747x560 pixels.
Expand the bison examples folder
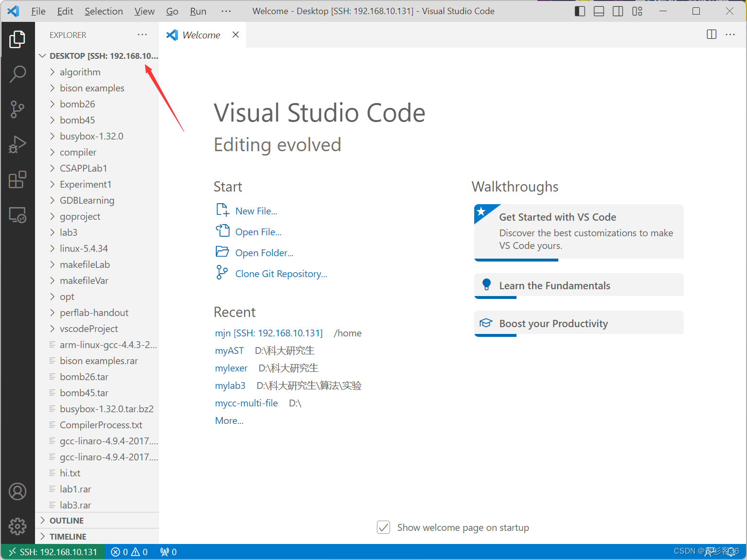97,88
